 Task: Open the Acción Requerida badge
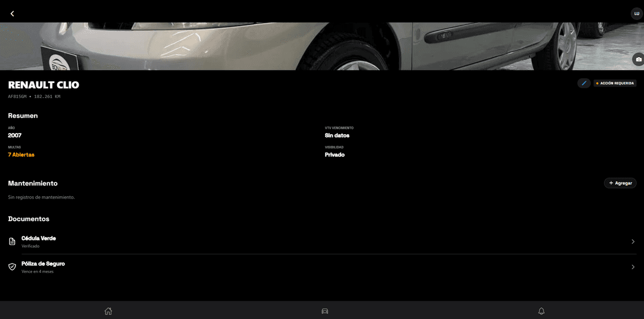(615, 83)
